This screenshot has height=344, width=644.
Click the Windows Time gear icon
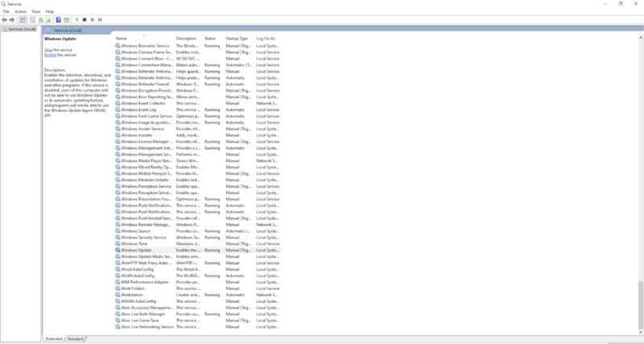point(118,244)
